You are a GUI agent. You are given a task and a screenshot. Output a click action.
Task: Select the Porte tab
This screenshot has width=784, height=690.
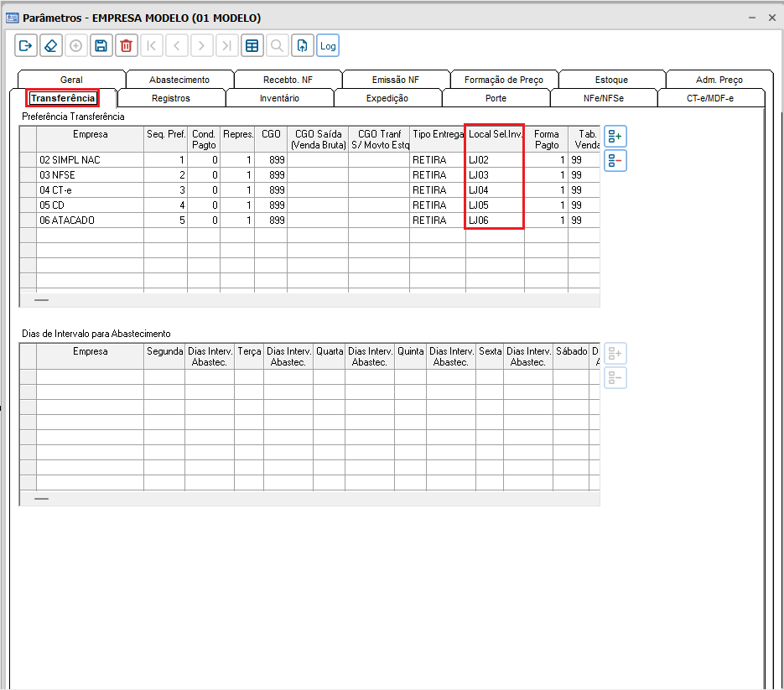496,98
